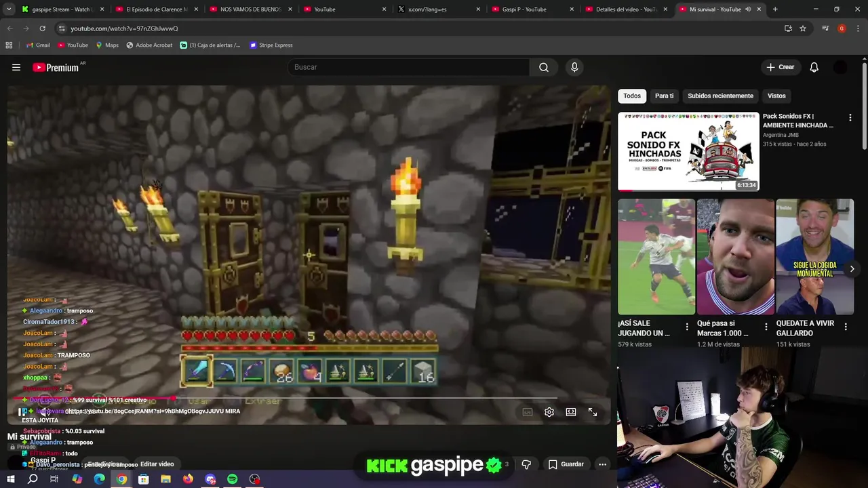Select the Para ti filter chip

665,96
